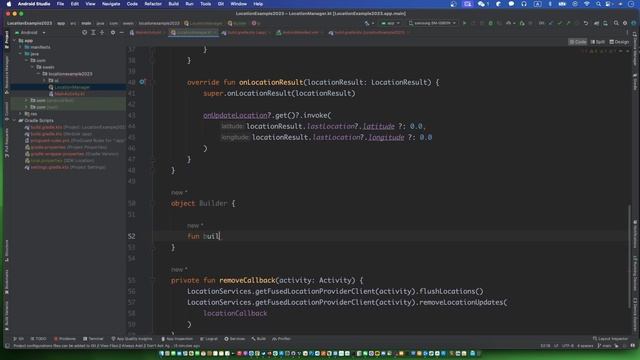Open the Resource Manager side tab
Viewport: 640px width, 360px height.
tap(7, 74)
